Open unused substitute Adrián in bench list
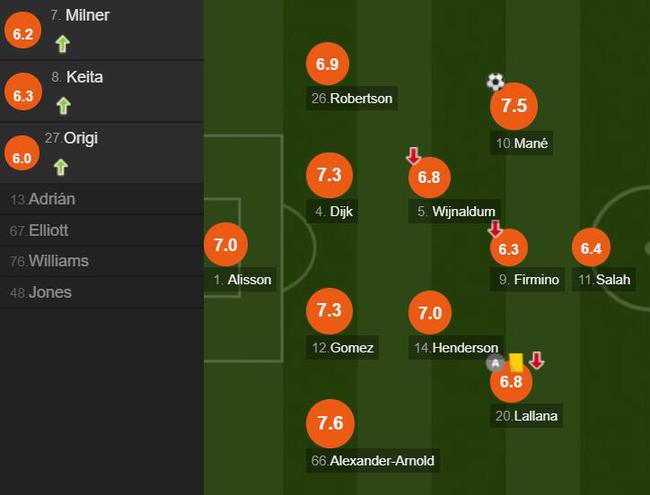650x495 pixels. [x=43, y=199]
